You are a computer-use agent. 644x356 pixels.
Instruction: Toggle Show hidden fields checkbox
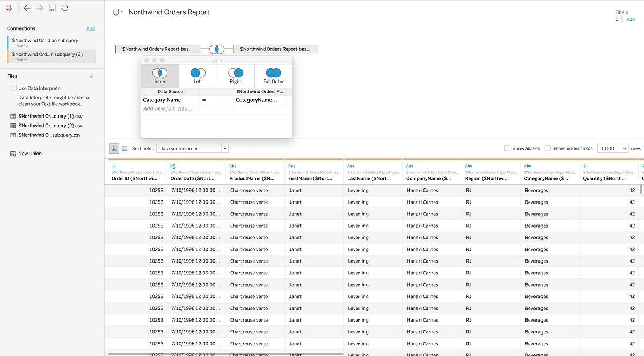(547, 148)
